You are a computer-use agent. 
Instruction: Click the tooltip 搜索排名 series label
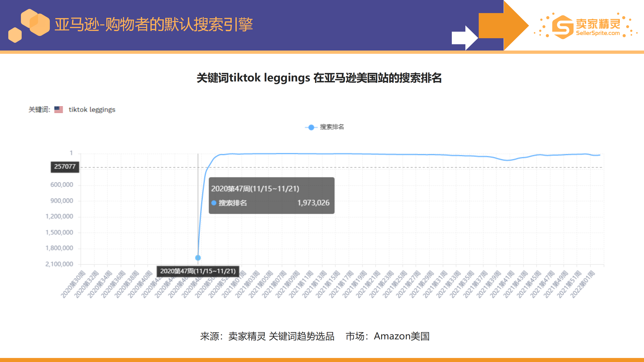pyautogui.click(x=233, y=203)
